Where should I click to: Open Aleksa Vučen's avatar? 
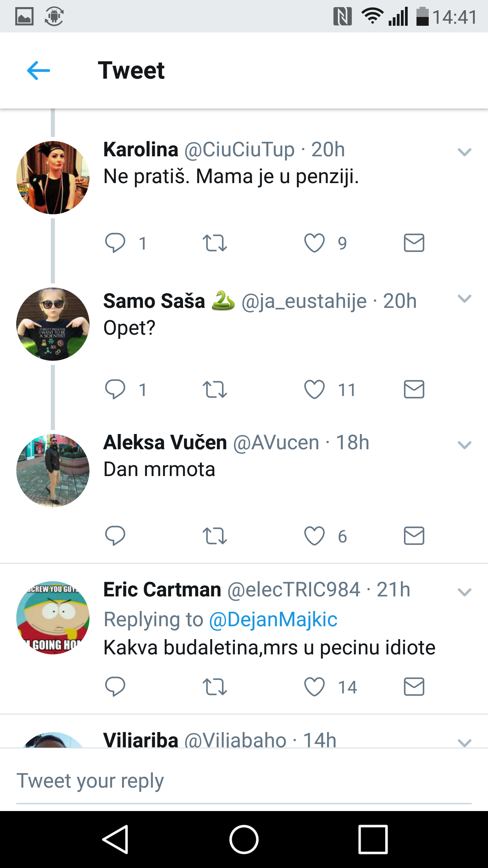[x=53, y=471]
